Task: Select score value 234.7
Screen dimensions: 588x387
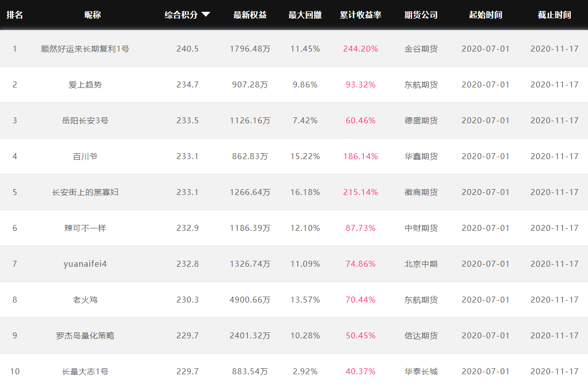Action: coord(187,84)
